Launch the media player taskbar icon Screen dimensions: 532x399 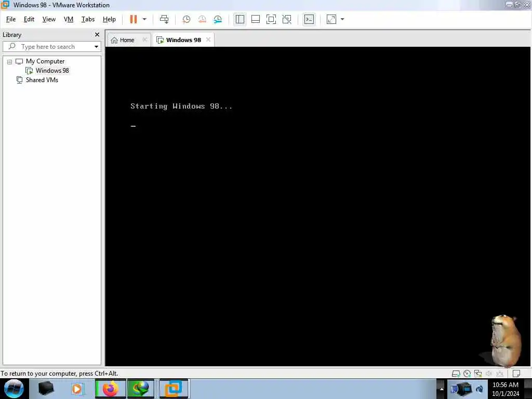(77, 389)
